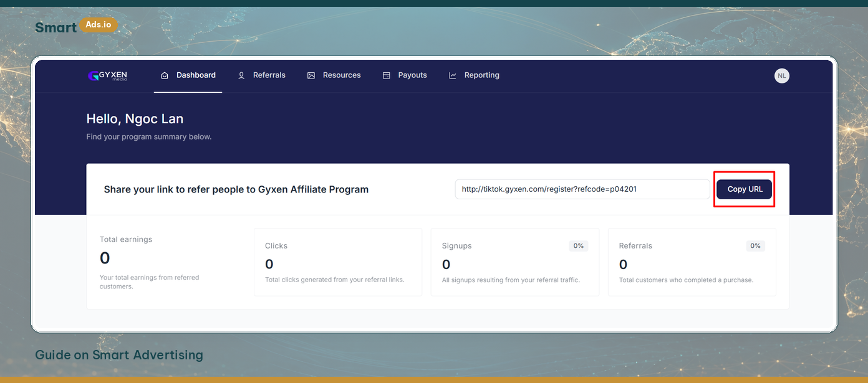Click the Hello, Ngoc Lan greeting
The height and width of the screenshot is (383, 868).
click(135, 119)
